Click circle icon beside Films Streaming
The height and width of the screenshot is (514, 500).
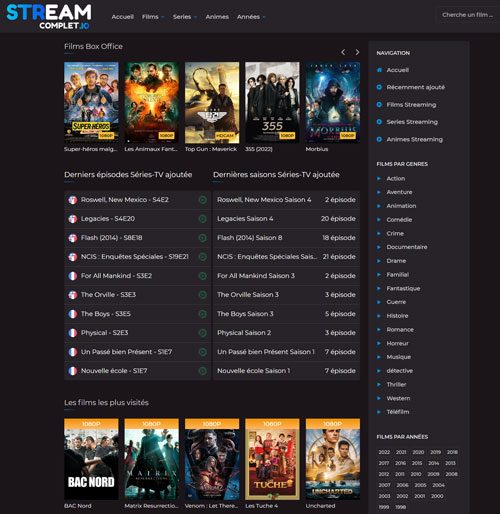(379, 105)
